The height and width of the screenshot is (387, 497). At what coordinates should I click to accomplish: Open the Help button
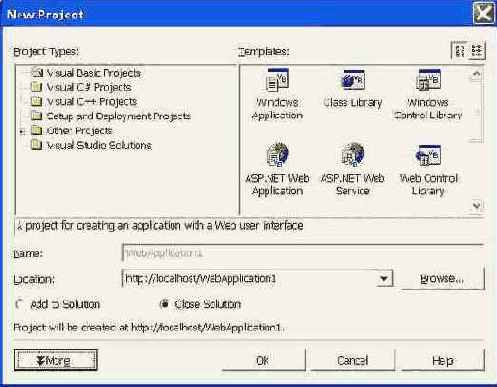click(443, 360)
